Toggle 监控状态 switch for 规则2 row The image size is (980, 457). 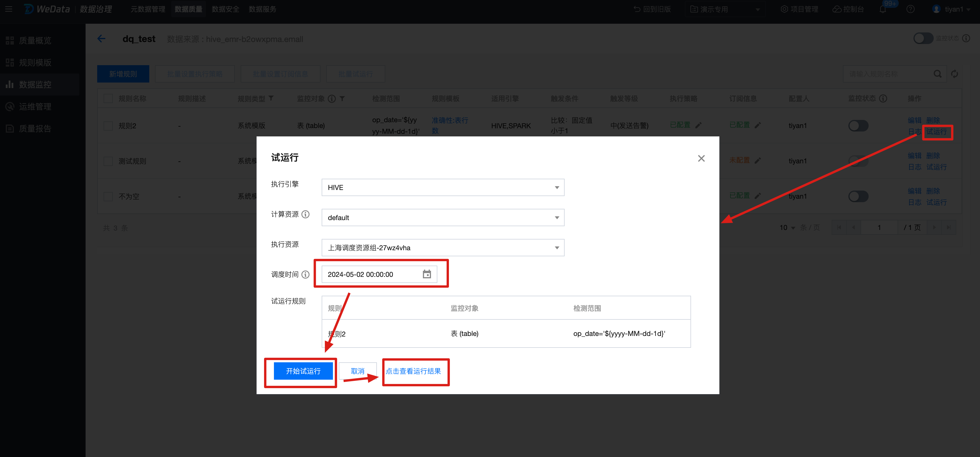click(x=858, y=126)
